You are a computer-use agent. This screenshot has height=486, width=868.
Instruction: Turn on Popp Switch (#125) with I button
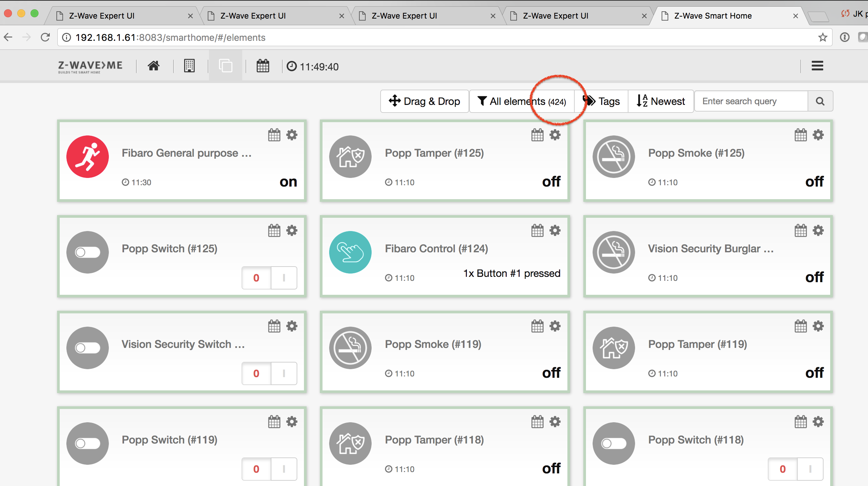(284, 278)
